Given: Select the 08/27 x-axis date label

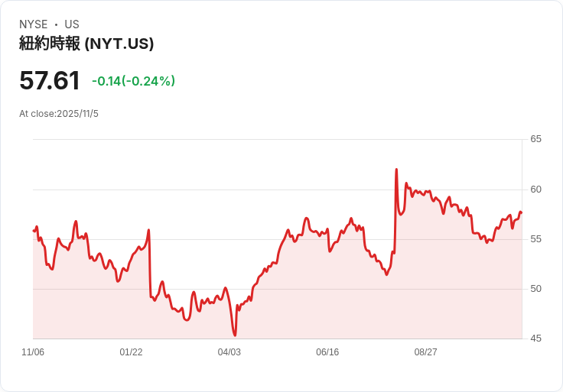Looking at the screenshot, I should coord(425,352).
